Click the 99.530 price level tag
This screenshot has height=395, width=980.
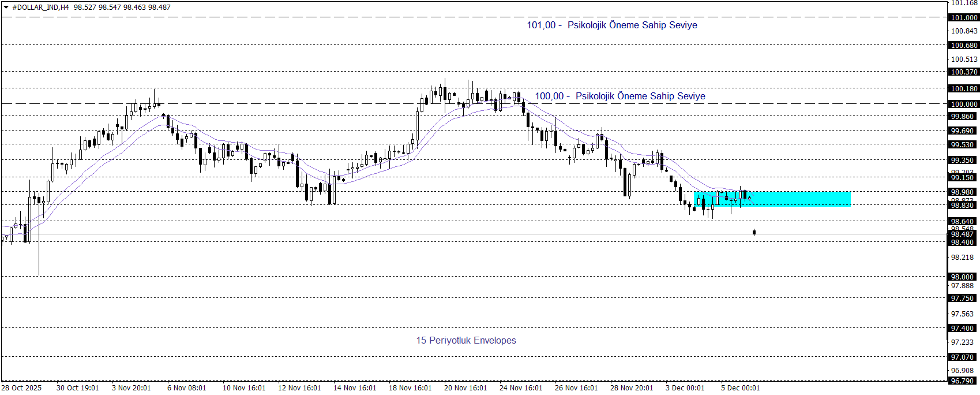click(x=963, y=145)
